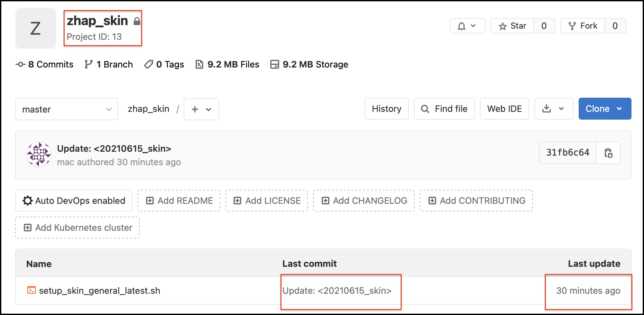This screenshot has height=315, width=644.
Task: Open the 0 Tags link
Action: pyautogui.click(x=164, y=64)
